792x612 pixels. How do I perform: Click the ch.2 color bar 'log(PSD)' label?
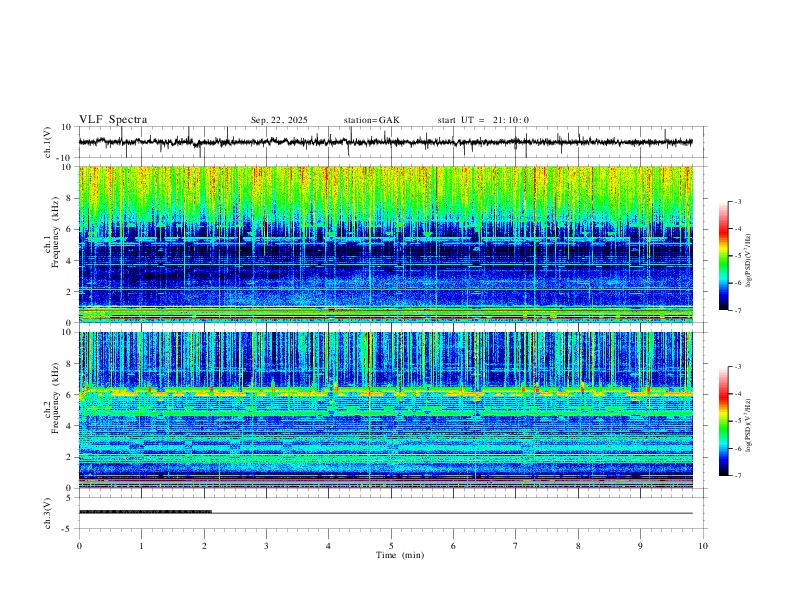click(749, 426)
